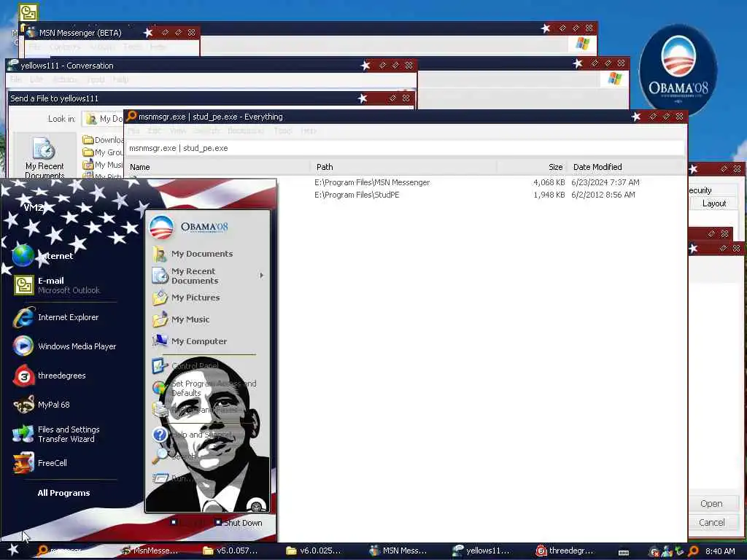Click the 6/2/2012 8:56 AM date cell
The image size is (747, 560).
(x=603, y=195)
